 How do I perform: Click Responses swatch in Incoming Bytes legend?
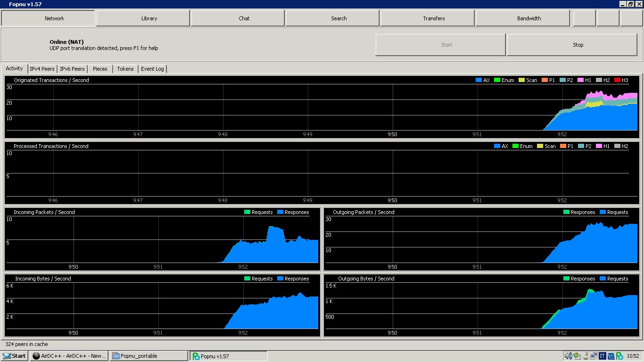click(x=280, y=279)
